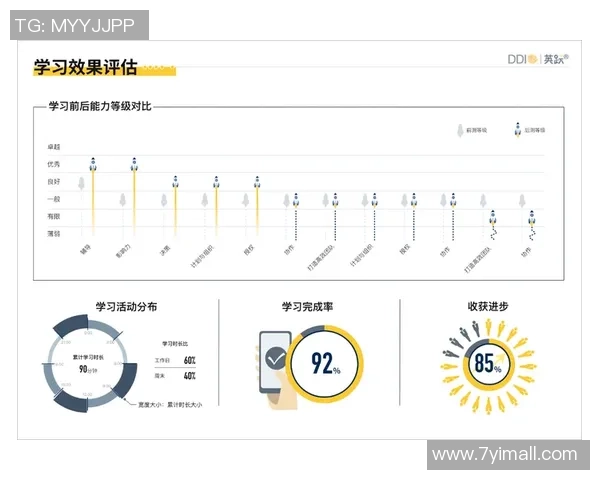Click the dark donut segment at the top near 21:00
The image size is (600, 480).
click(72, 326)
